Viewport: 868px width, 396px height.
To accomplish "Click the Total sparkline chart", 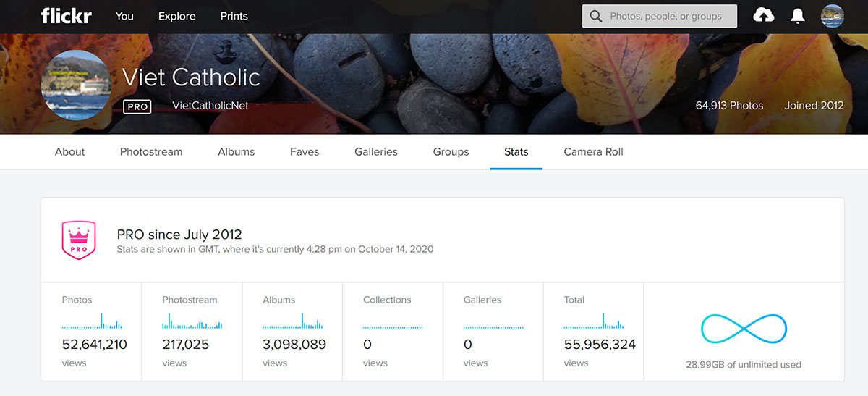I will pyautogui.click(x=594, y=321).
